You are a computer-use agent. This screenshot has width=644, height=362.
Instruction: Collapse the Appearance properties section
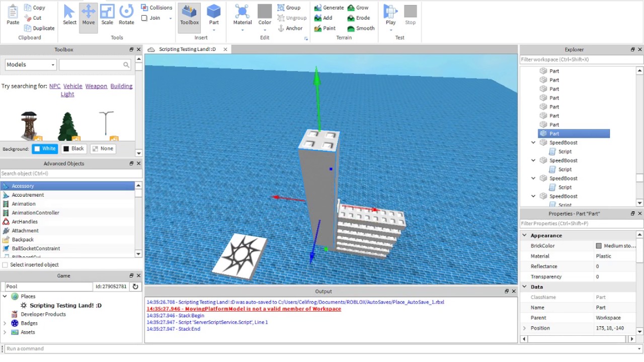pos(524,235)
